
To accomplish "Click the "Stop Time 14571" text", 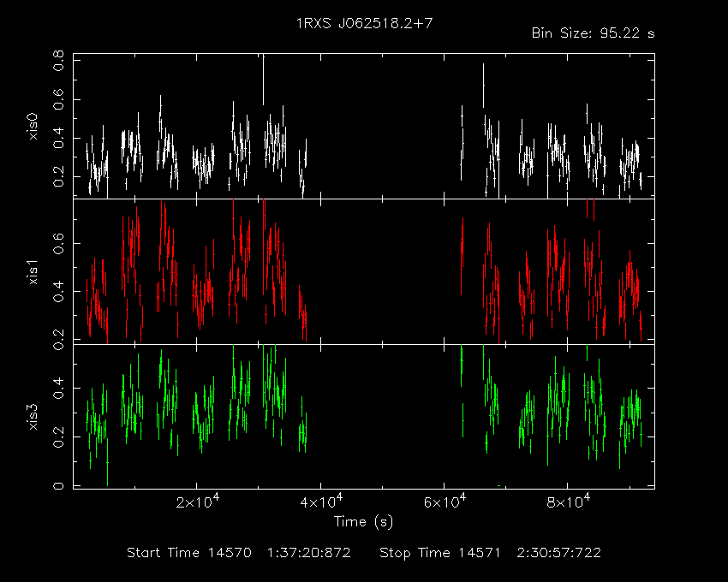I will [x=439, y=553].
